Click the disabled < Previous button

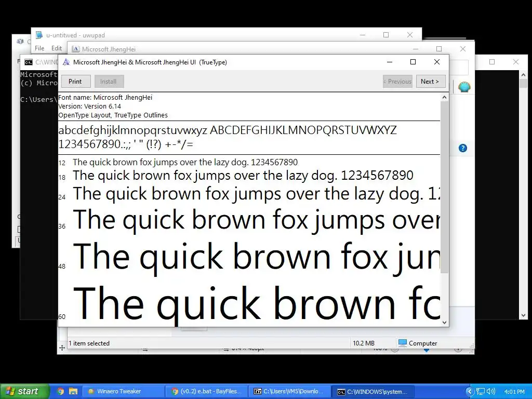[x=397, y=82]
